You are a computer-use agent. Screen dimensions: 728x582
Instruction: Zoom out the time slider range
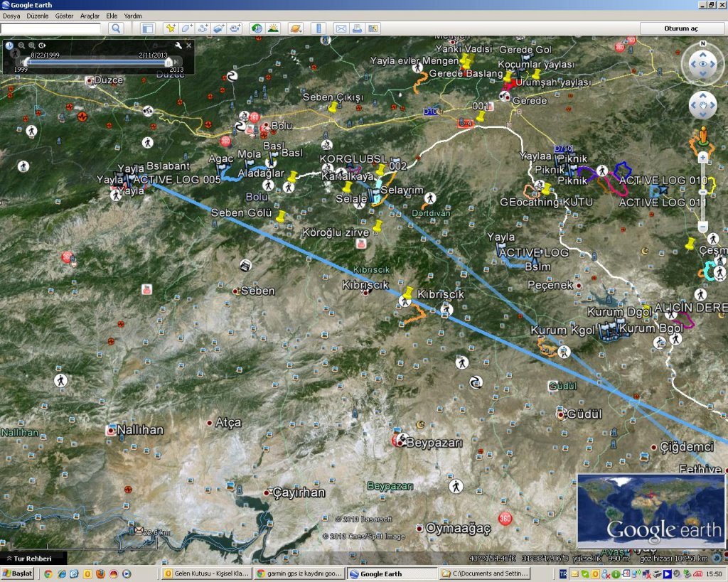pyautogui.click(x=21, y=45)
